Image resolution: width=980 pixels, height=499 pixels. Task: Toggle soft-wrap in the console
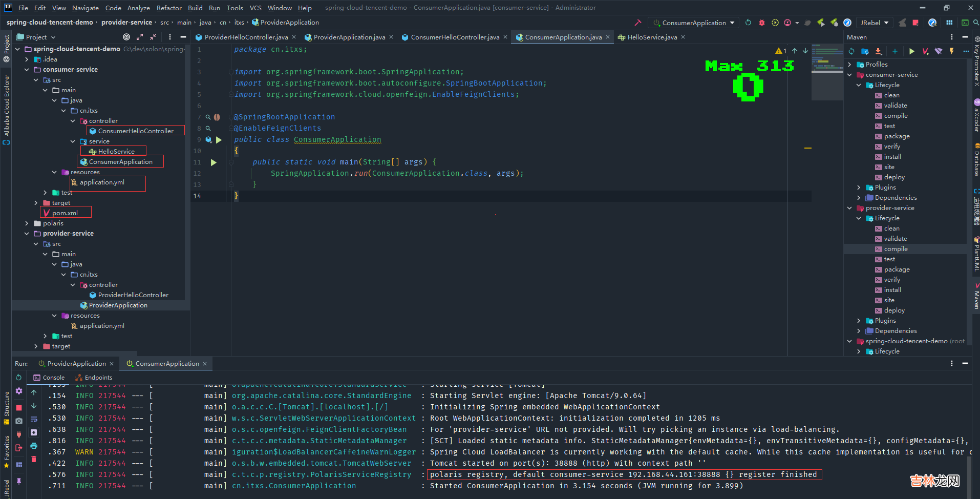pos(34,419)
